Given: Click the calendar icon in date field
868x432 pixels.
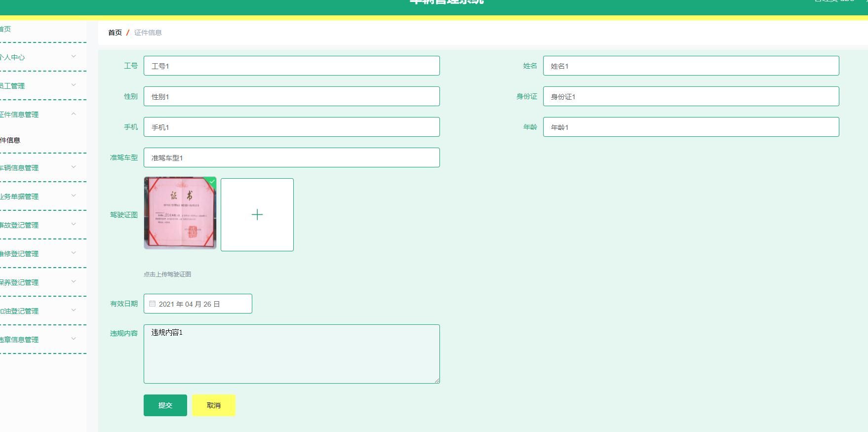Looking at the screenshot, I should point(153,304).
